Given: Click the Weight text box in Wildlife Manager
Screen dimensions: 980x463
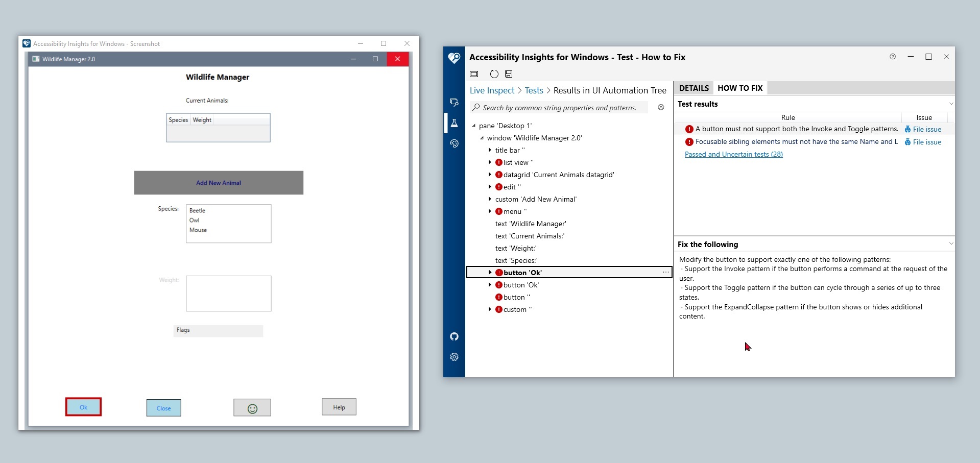Looking at the screenshot, I should pyautogui.click(x=228, y=294).
